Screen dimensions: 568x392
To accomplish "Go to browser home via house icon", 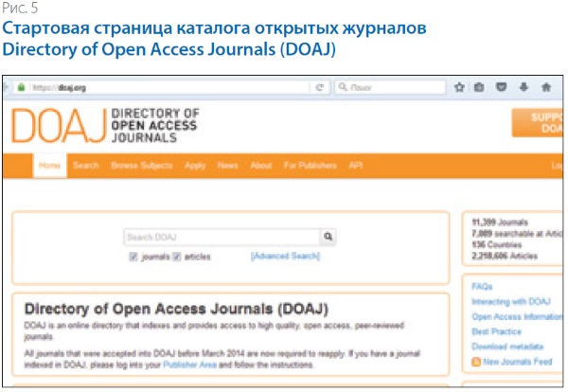I will [546, 86].
